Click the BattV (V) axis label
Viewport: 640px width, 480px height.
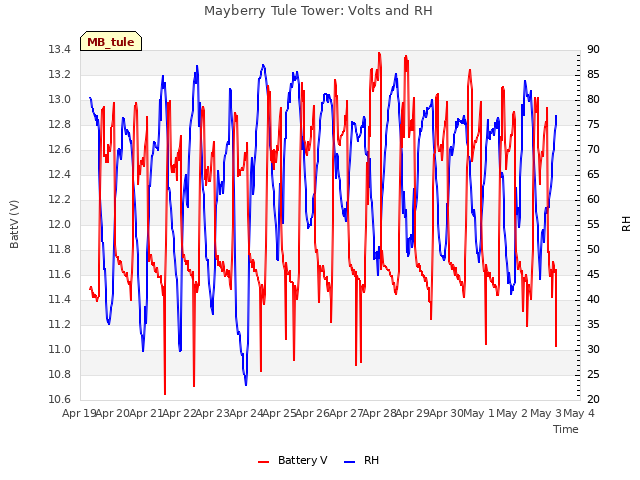click(14, 224)
